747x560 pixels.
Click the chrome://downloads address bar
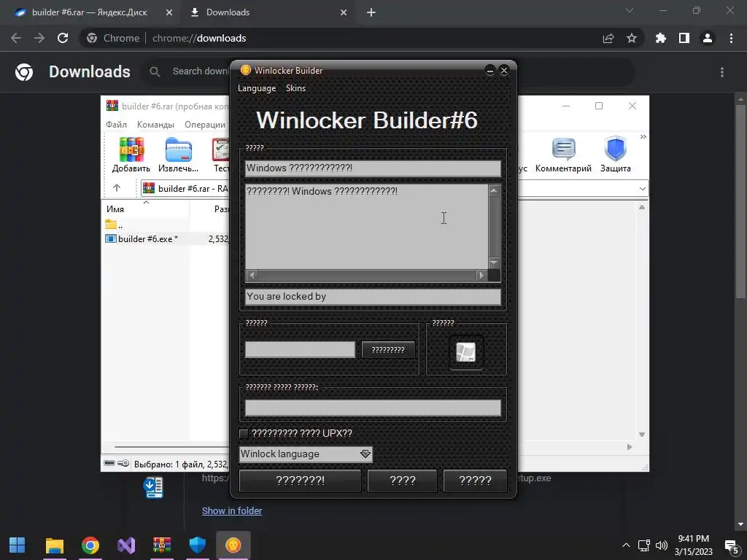click(199, 38)
